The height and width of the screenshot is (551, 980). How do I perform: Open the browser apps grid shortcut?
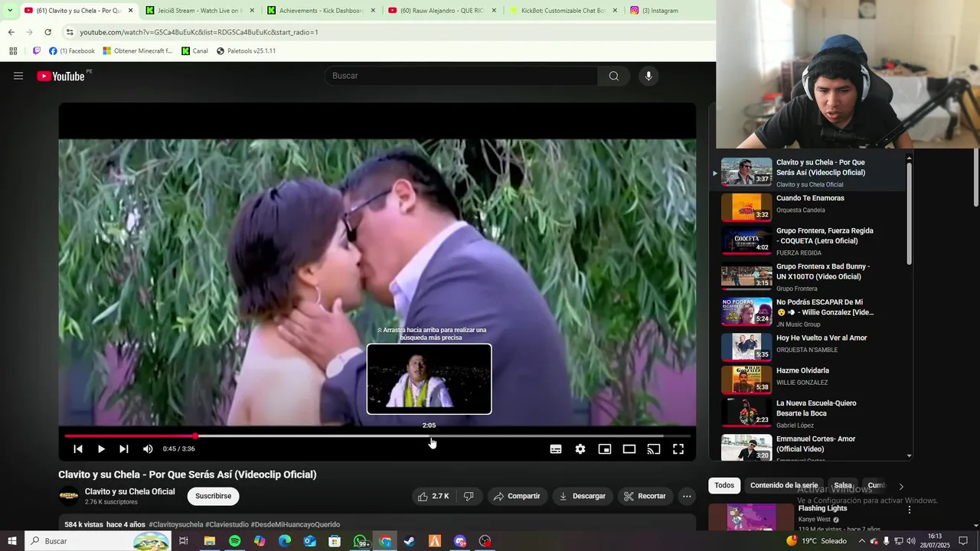point(13,51)
